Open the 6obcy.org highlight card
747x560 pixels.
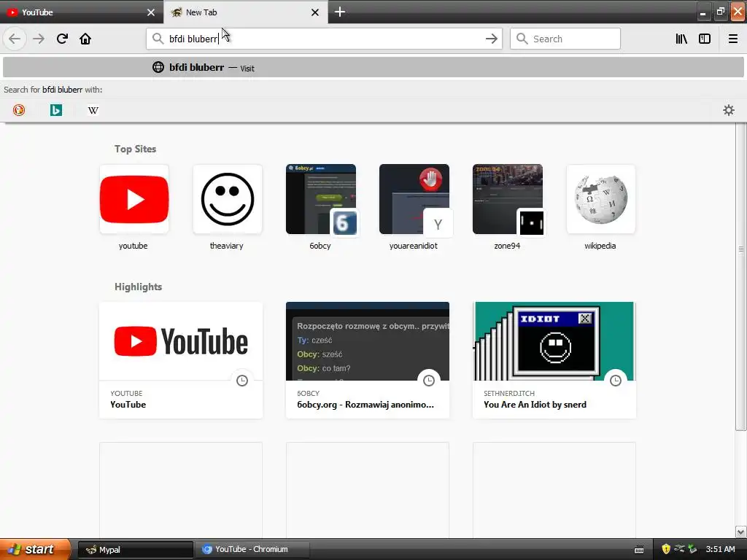point(368,360)
